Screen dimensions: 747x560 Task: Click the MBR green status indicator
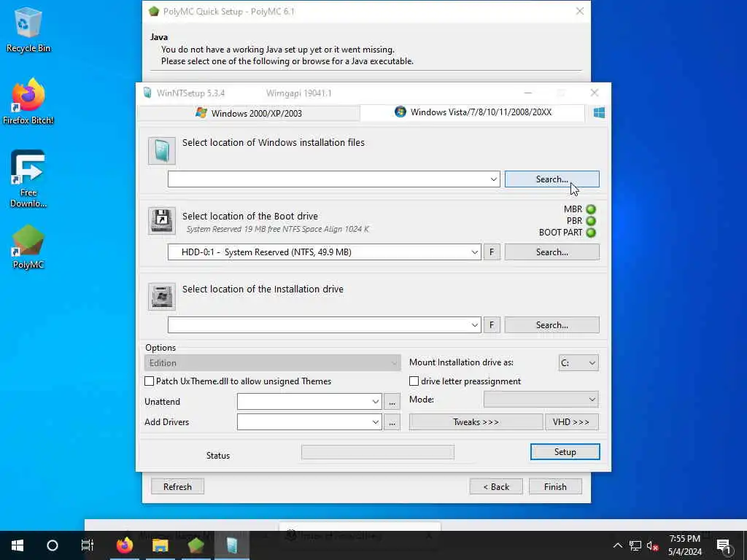point(591,209)
